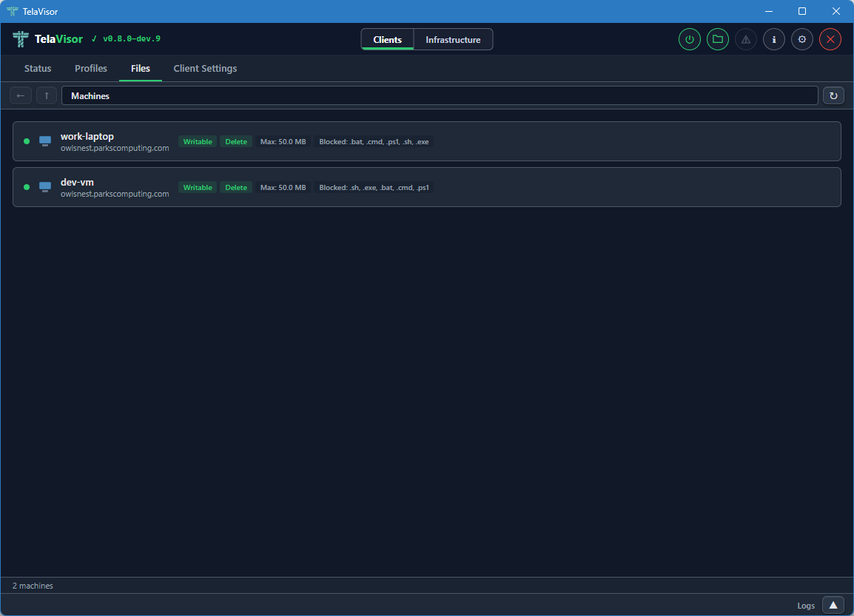The height and width of the screenshot is (616, 854).
Task: Open the dev-vm machine entry
Action: tap(77, 182)
